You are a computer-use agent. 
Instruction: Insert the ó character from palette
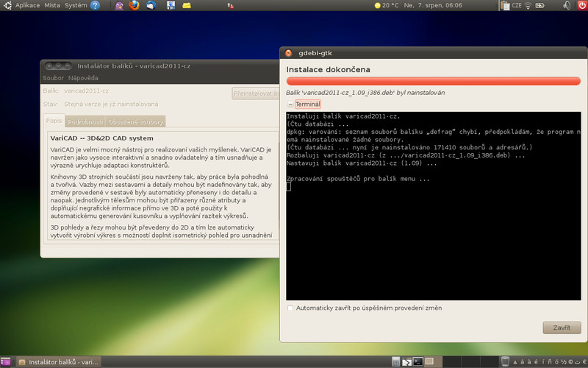click(x=557, y=362)
